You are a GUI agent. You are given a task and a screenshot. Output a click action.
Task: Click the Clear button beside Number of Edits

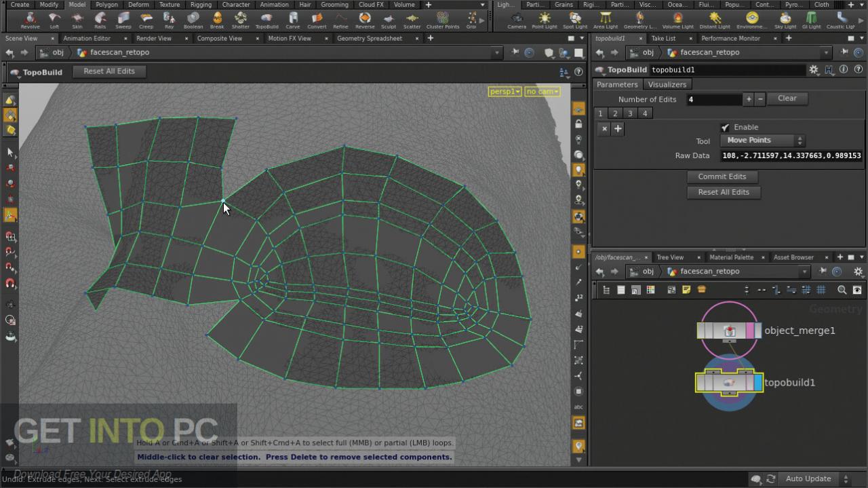coord(787,98)
